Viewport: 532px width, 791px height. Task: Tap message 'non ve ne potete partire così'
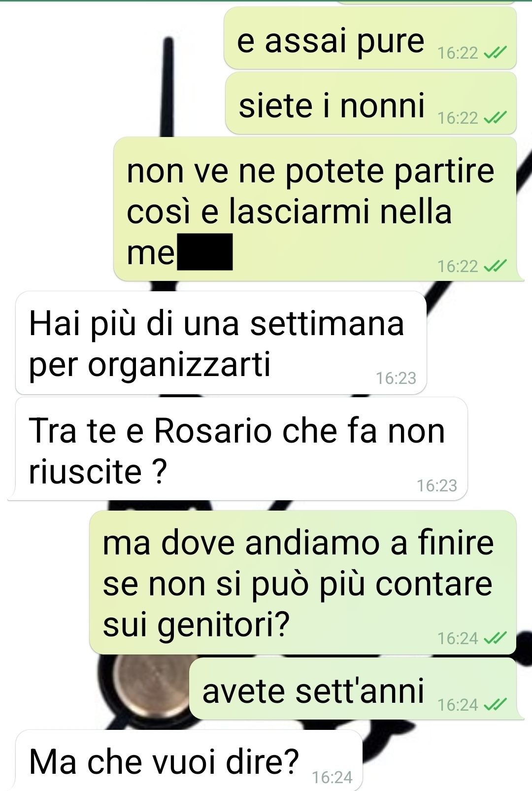coord(315,209)
